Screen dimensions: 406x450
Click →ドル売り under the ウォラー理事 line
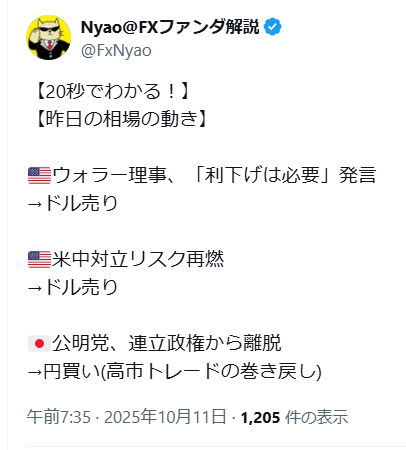coord(72,203)
